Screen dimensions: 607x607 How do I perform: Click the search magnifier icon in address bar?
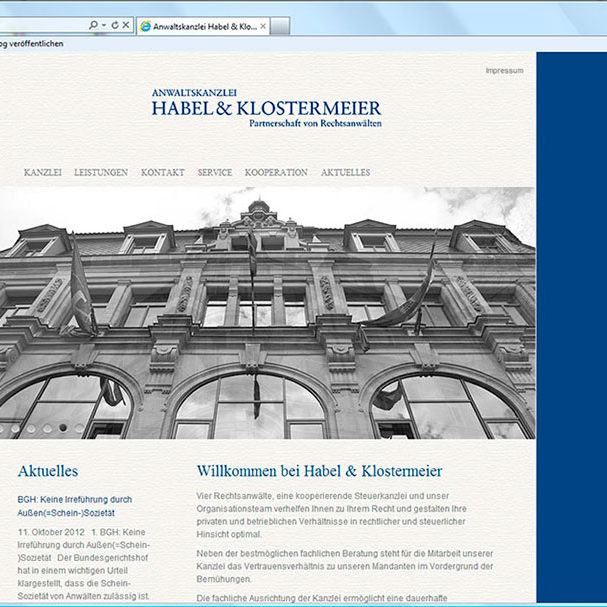[93, 24]
